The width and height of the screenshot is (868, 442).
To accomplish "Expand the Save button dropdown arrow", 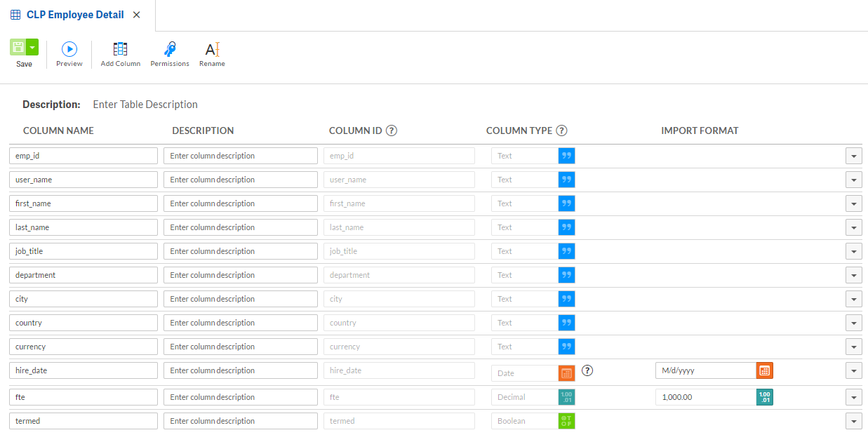I will (31, 48).
